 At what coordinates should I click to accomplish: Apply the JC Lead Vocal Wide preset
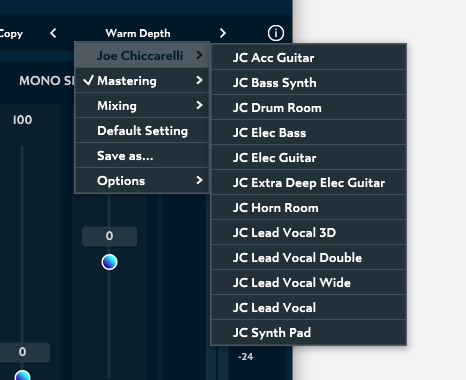click(309, 282)
